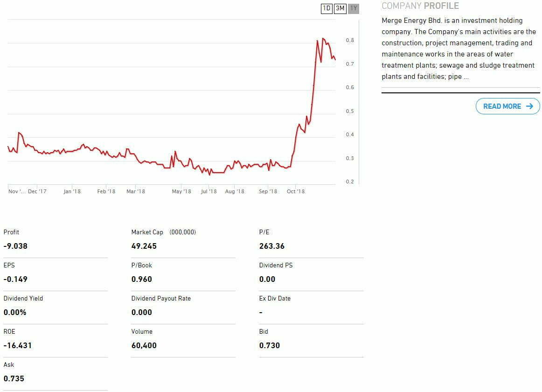Click the Dividend Yield 0.00% value
Viewport: 542px width, 392px height.
[15, 312]
